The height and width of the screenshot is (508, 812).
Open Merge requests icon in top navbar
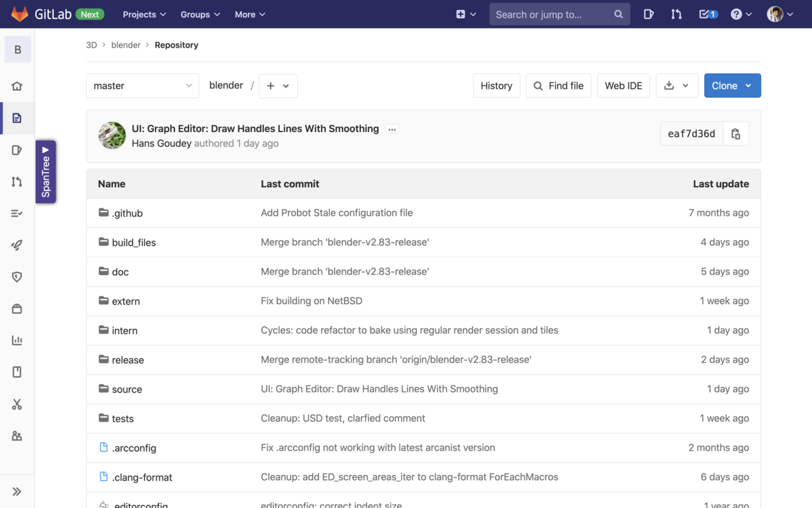coord(676,14)
